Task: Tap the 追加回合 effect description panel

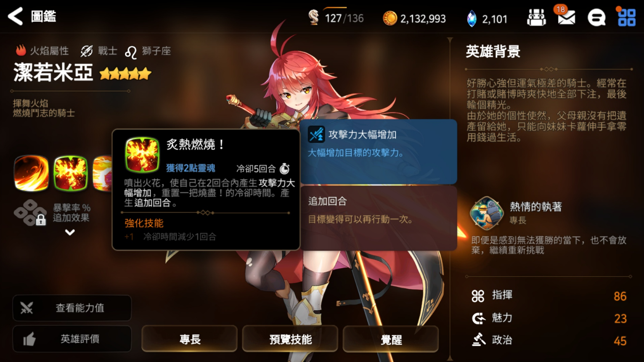Action: coord(379,218)
